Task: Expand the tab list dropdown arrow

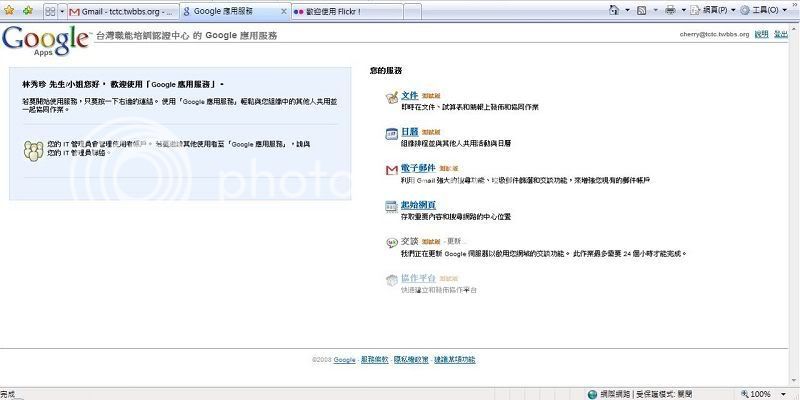Action: [62, 11]
